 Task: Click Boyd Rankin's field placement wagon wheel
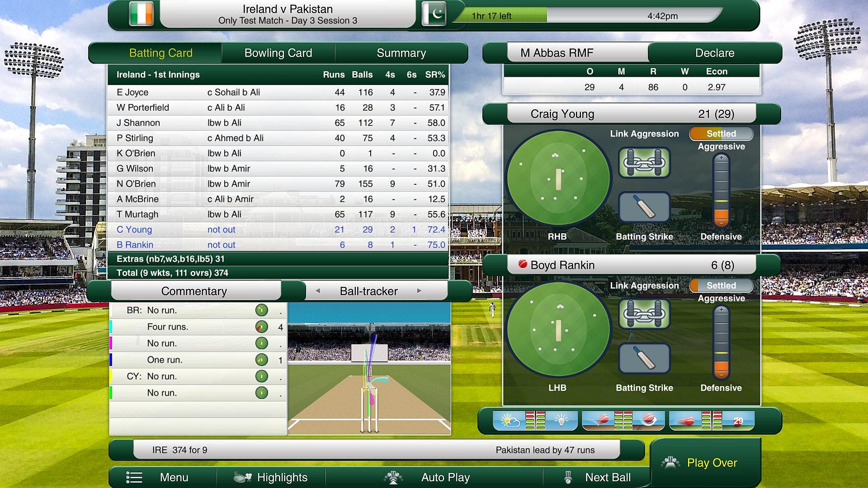point(558,329)
